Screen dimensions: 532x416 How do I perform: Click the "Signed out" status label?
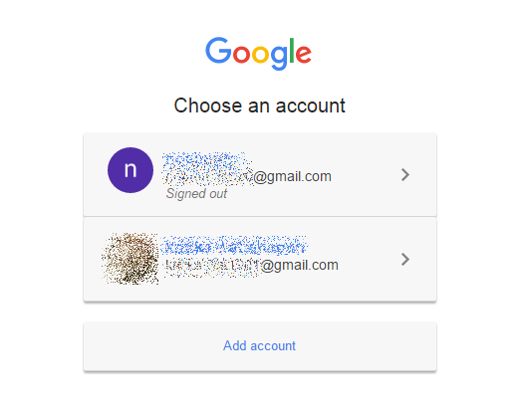pyautogui.click(x=196, y=194)
